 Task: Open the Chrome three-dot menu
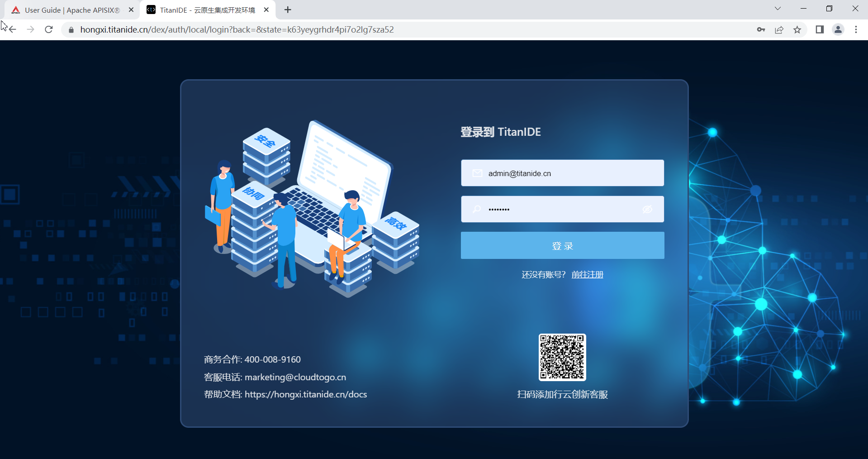pos(856,29)
